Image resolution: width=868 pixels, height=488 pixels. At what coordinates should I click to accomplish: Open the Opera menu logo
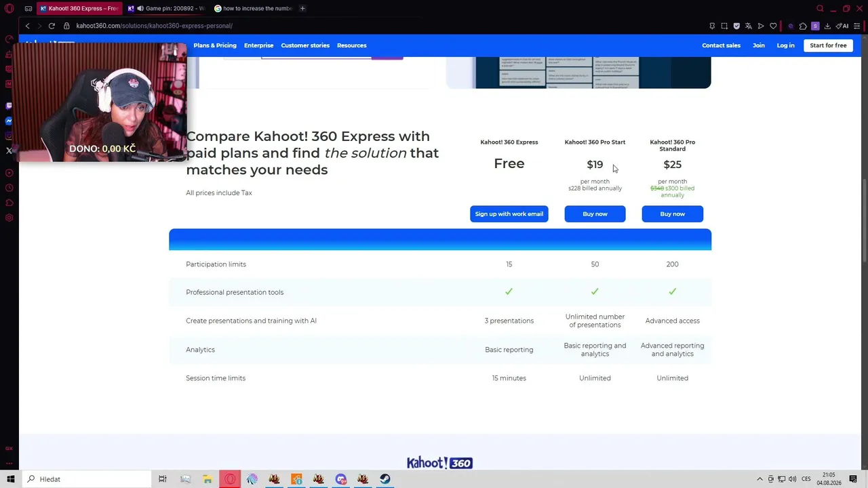(x=9, y=9)
